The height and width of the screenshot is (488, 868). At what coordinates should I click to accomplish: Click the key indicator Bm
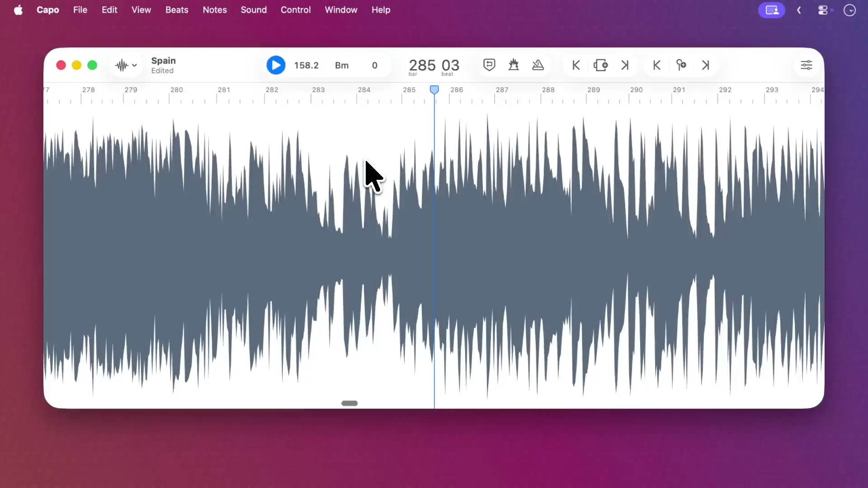(342, 65)
